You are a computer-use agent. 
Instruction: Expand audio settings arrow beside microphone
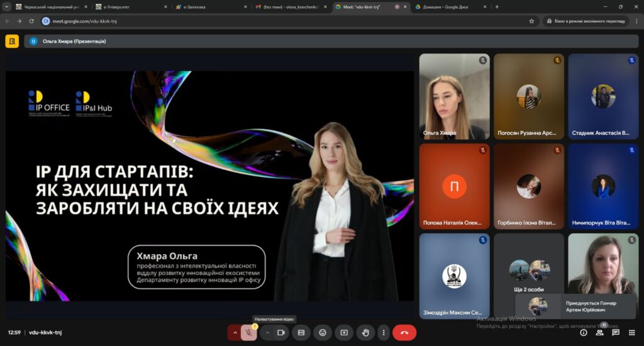point(235,332)
